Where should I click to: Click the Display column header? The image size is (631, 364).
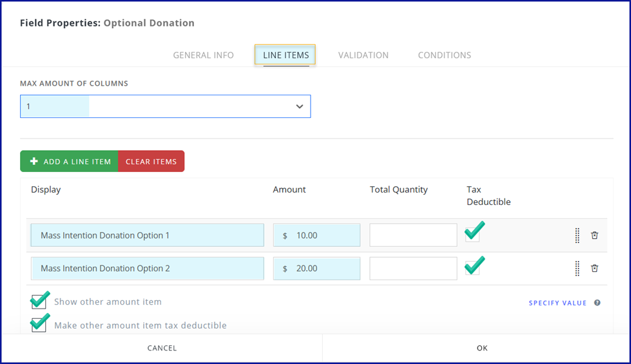pos(46,189)
